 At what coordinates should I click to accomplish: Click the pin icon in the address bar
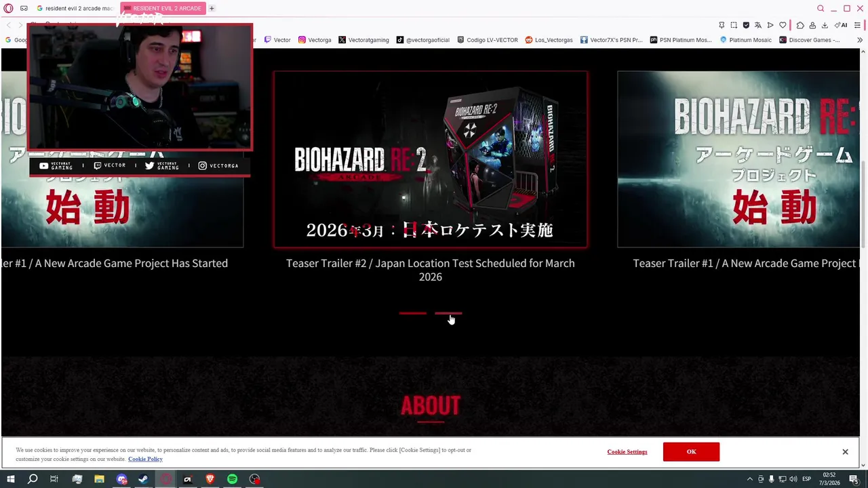[722, 25]
